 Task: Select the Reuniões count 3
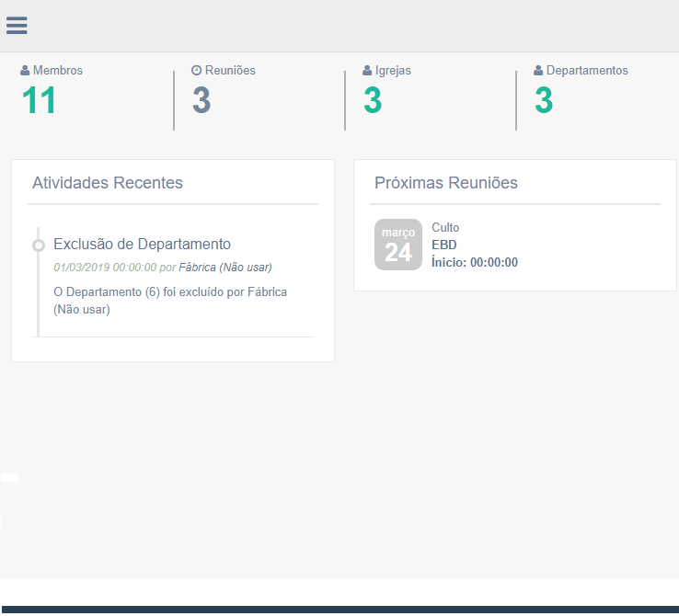[201, 101]
